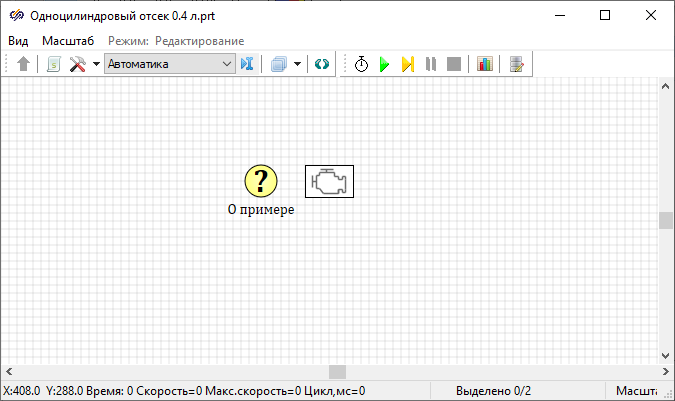Select the engine block on the canvas

tap(329, 181)
